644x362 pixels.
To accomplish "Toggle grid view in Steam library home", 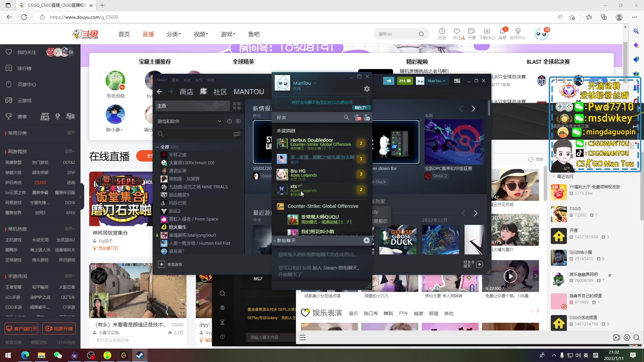I will pos(237,106).
